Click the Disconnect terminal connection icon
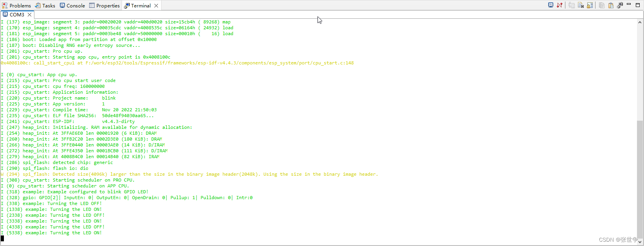644x246 pixels. pyautogui.click(x=560, y=5)
